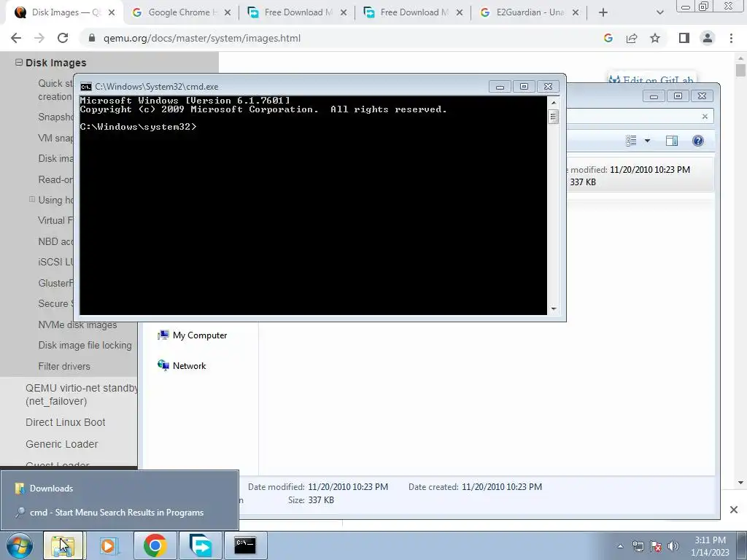Open network status tray icon

coord(638,546)
